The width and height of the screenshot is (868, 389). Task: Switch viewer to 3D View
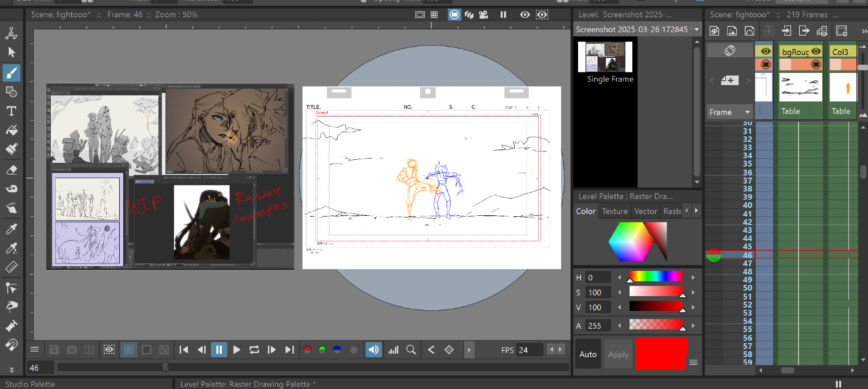[x=469, y=15]
